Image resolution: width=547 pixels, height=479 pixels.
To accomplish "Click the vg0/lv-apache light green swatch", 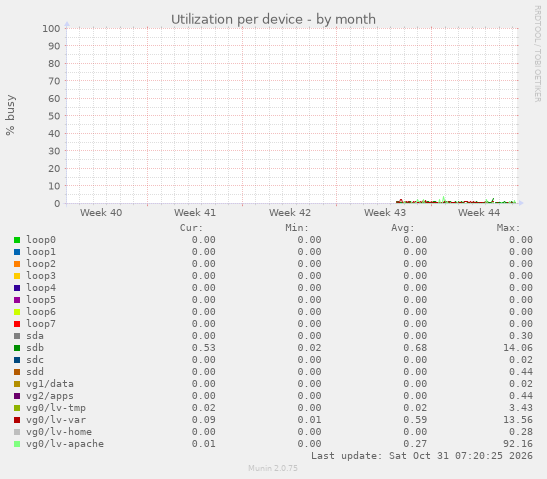I will click(x=17, y=444).
